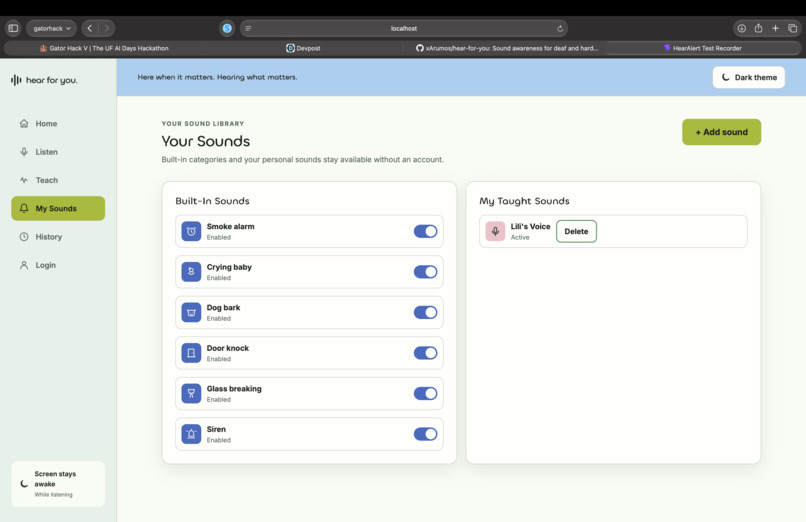Viewport: 806px width, 522px height.
Task: Select My Sounds in sidebar
Action: 58,208
